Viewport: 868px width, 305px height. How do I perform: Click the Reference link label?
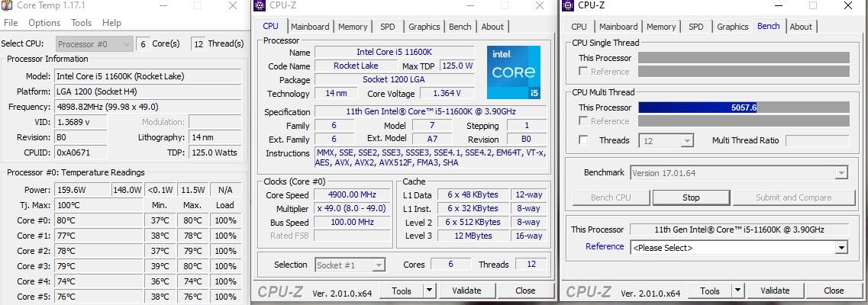[605, 246]
